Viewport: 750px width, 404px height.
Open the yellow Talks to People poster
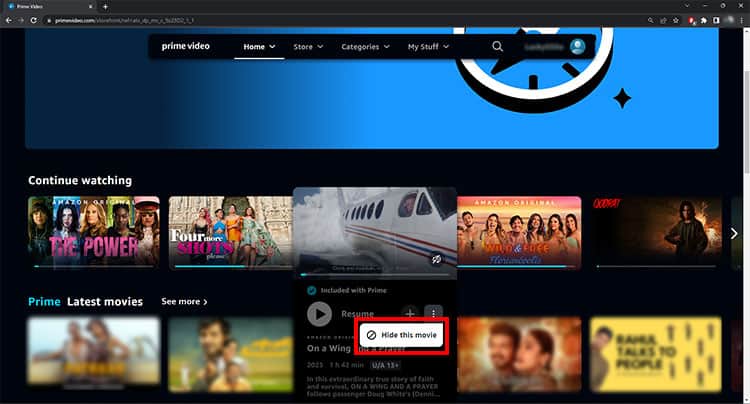click(x=656, y=354)
